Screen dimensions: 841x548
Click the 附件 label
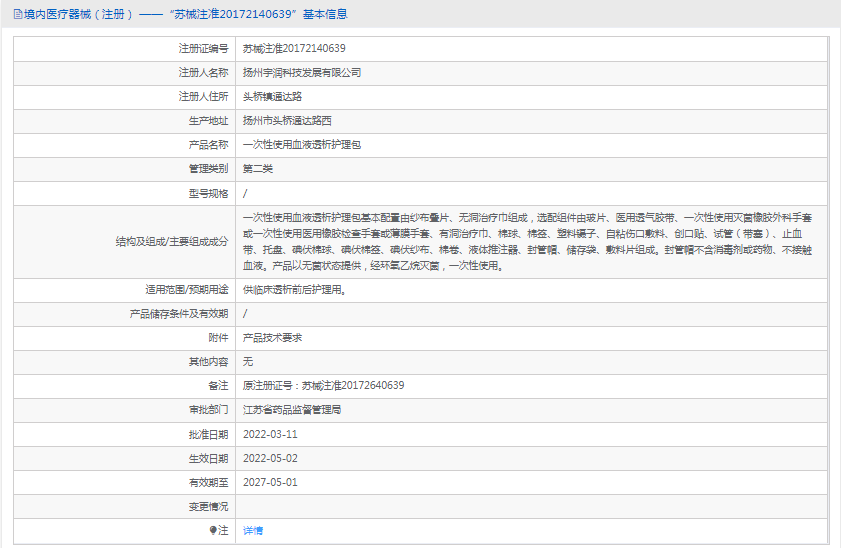pos(218,338)
